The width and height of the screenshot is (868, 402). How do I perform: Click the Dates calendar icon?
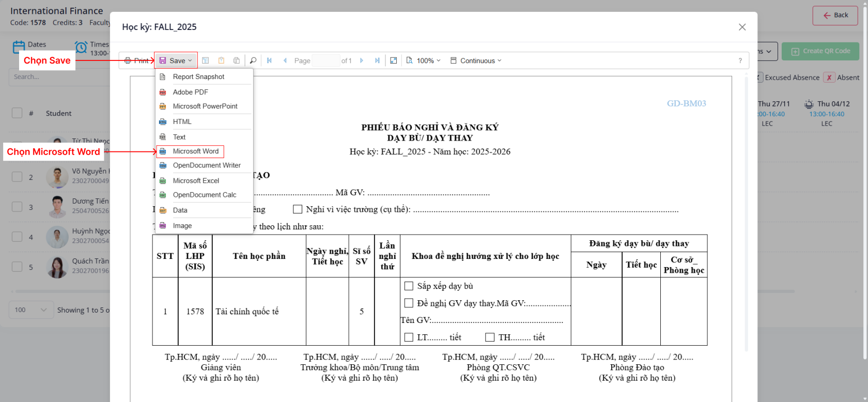(x=19, y=47)
